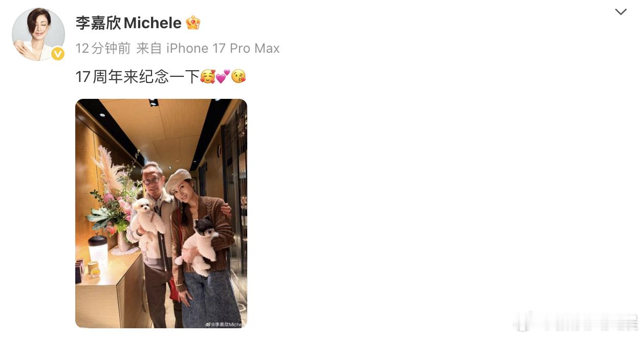
Task: Enlarge the attached photo thumbnail
Action: [x=161, y=214]
